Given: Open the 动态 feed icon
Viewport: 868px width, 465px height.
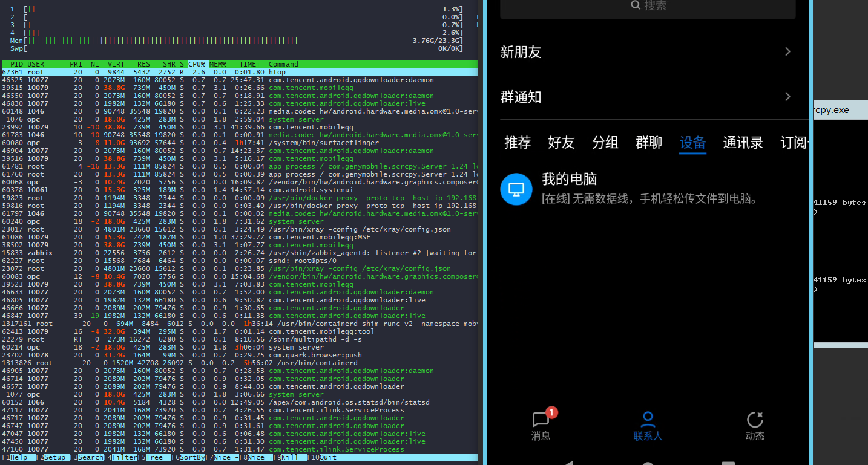Looking at the screenshot, I should 755,420.
